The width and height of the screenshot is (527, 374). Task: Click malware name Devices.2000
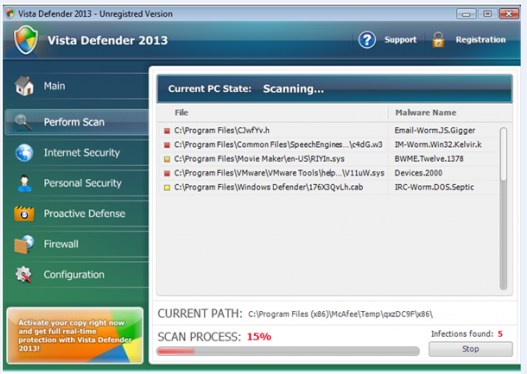(x=418, y=173)
